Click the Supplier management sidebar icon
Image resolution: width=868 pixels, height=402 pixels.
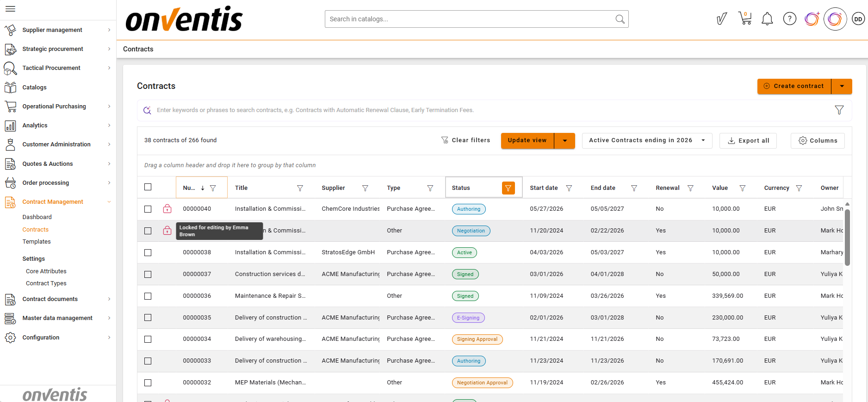[x=10, y=30]
